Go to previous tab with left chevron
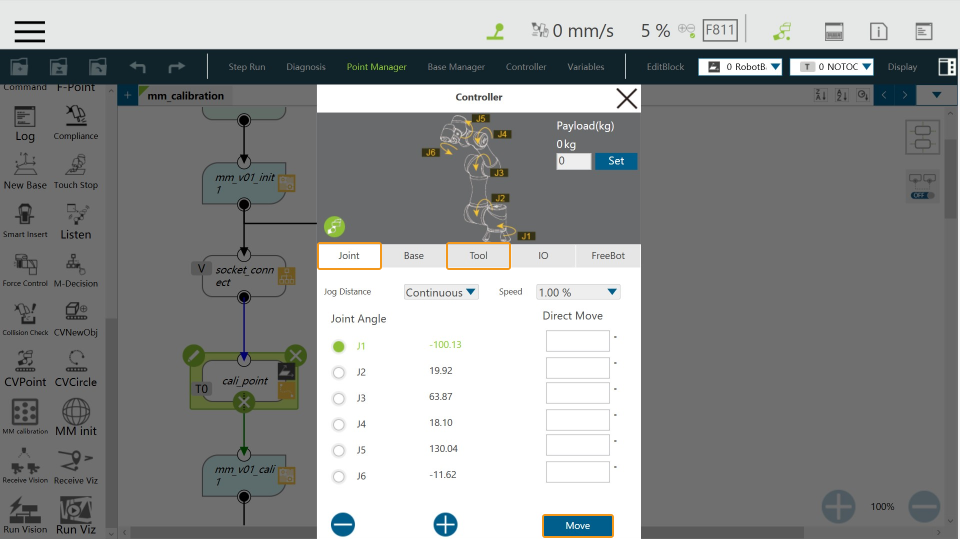 point(884,95)
